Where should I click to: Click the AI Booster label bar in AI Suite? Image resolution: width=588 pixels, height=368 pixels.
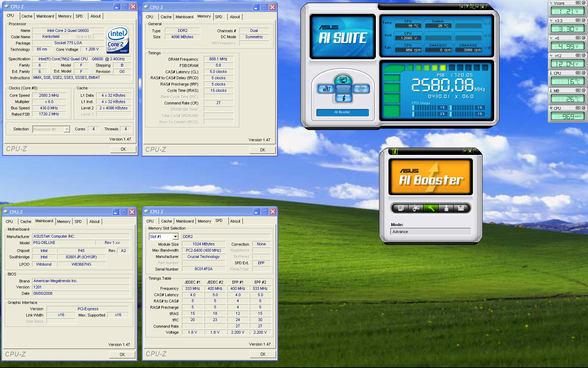tap(342, 113)
